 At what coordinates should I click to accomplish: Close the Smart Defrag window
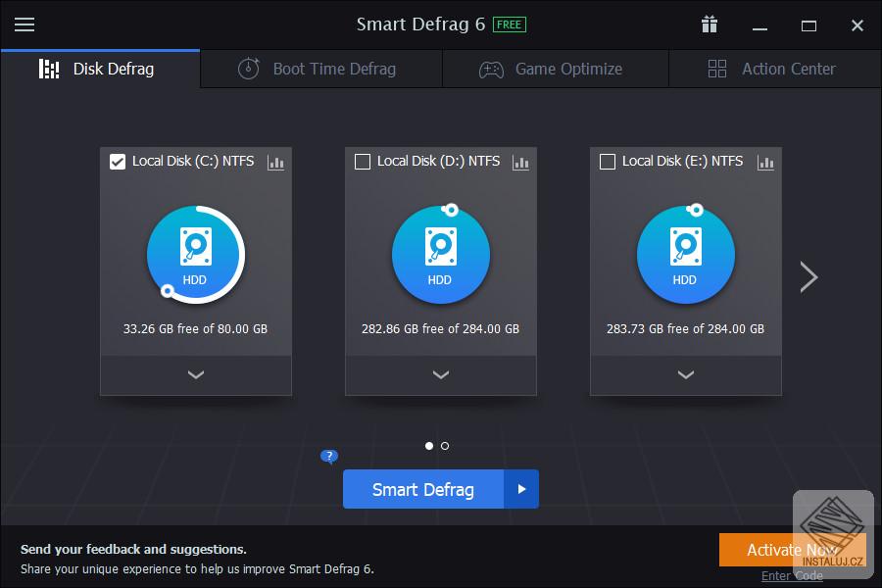[857, 25]
